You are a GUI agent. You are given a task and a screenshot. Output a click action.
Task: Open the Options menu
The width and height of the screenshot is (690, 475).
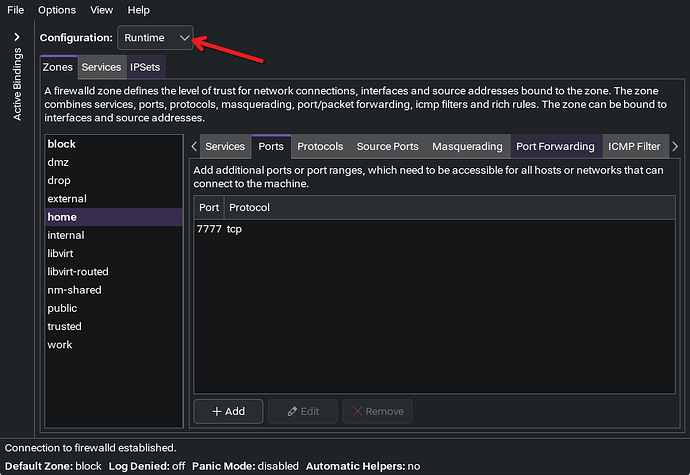(57, 9)
